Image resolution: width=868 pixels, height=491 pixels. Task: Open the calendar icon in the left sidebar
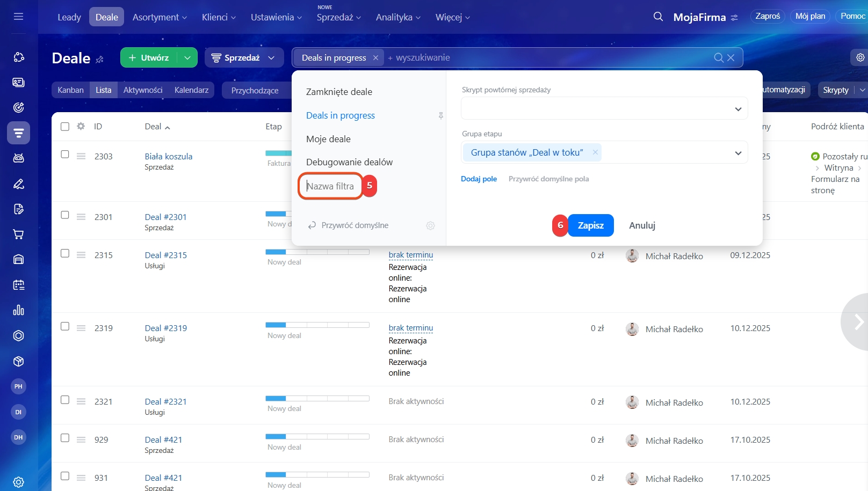tap(18, 285)
